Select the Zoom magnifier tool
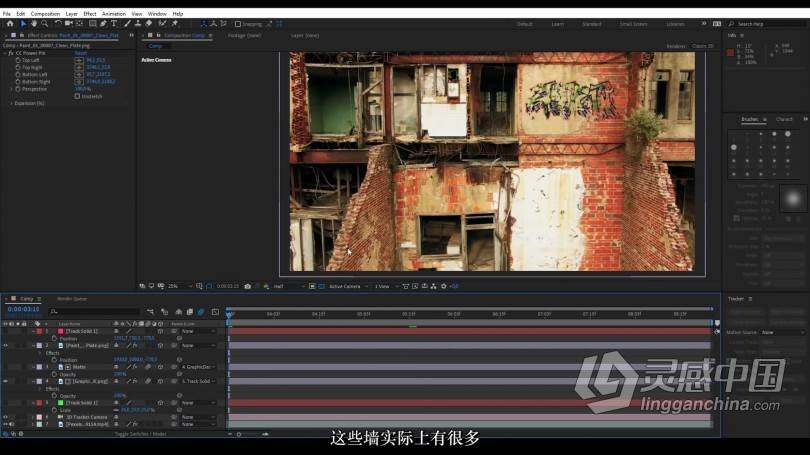The height and width of the screenshot is (455, 810). coord(46,23)
